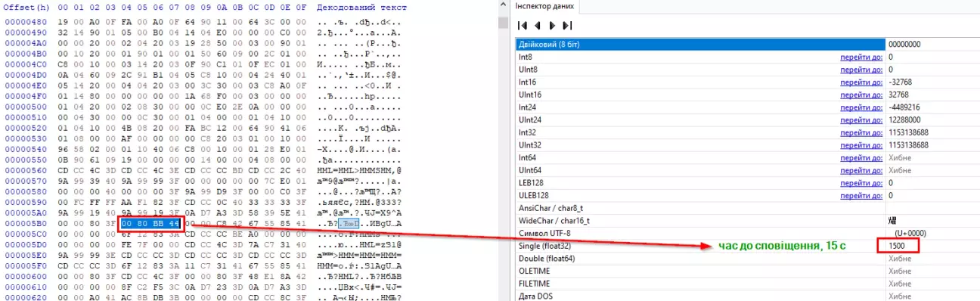Click 'перейти до' link for LEB128

(861, 182)
